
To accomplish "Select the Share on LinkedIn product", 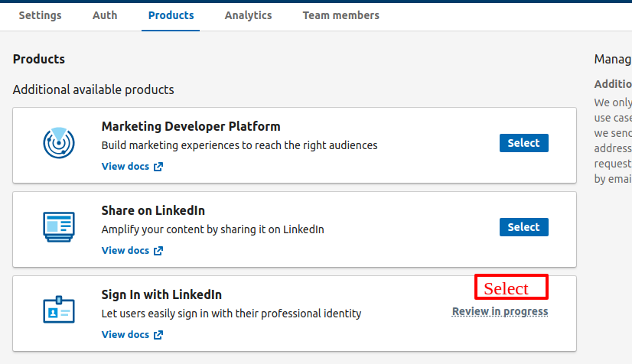I will (x=523, y=227).
